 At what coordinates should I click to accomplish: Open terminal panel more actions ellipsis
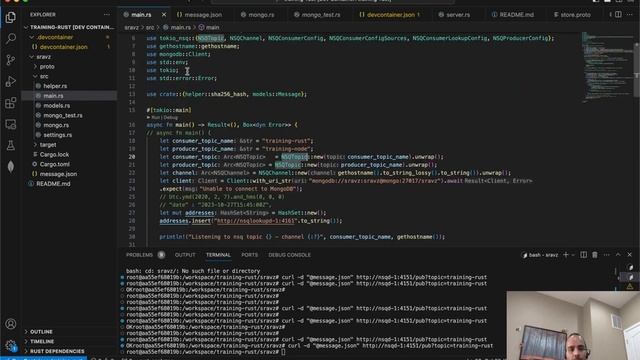pos(607,255)
